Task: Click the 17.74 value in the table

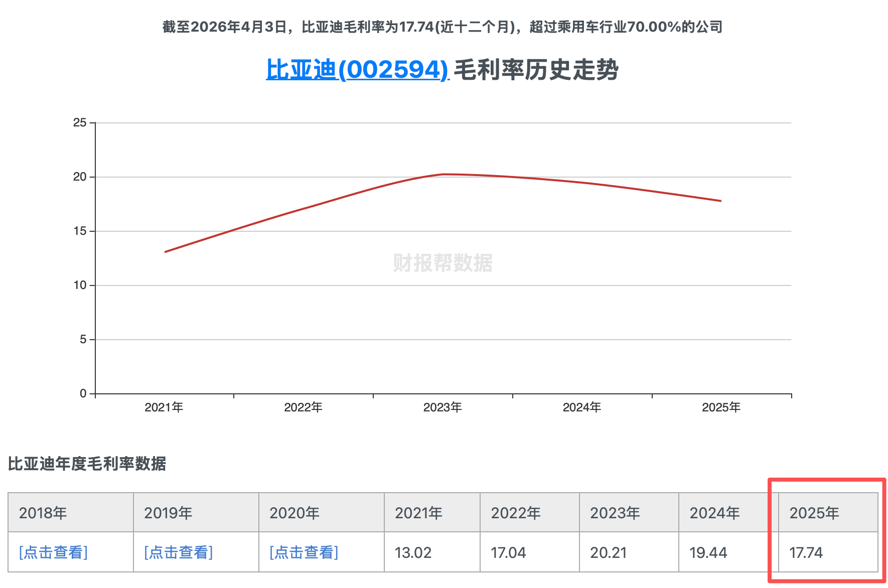Action: point(806,553)
